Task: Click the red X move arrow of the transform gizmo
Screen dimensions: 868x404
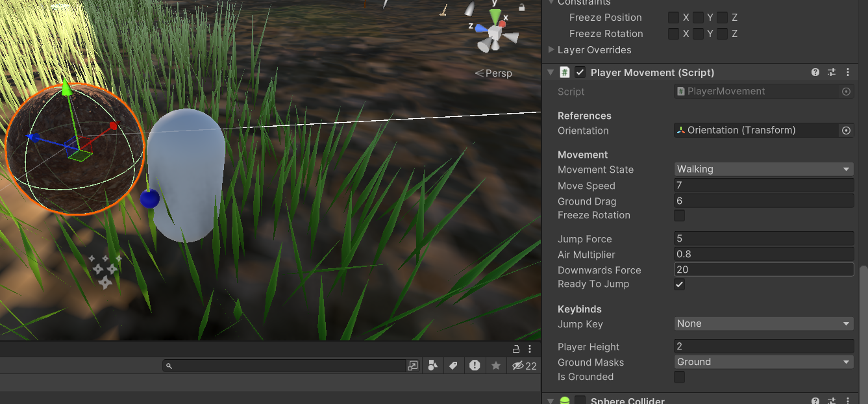Action: pyautogui.click(x=113, y=125)
